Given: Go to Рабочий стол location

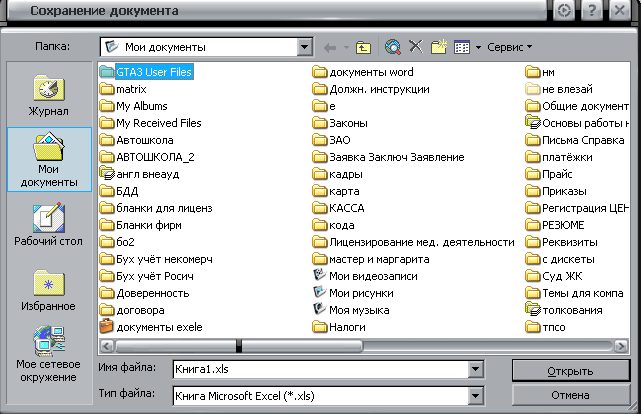Looking at the screenshot, I should [x=49, y=224].
